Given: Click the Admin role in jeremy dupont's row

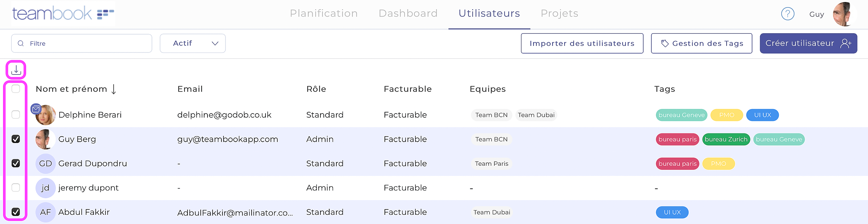Looking at the screenshot, I should click(x=320, y=188).
